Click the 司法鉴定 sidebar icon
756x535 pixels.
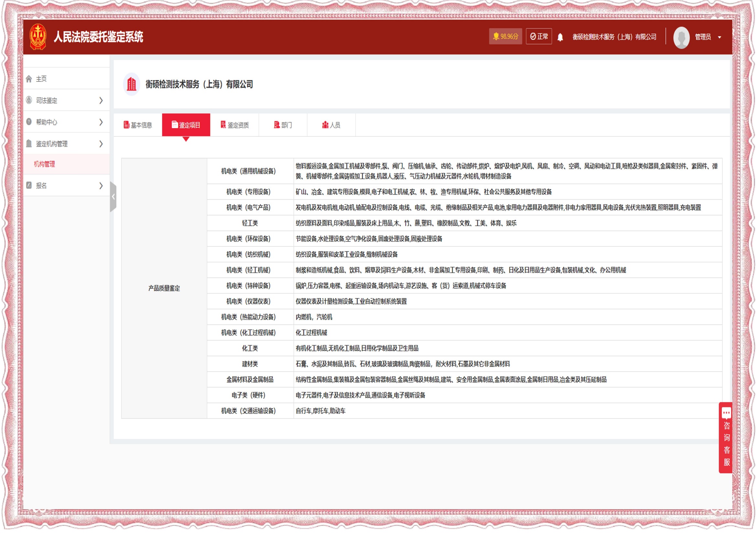pyautogui.click(x=29, y=100)
